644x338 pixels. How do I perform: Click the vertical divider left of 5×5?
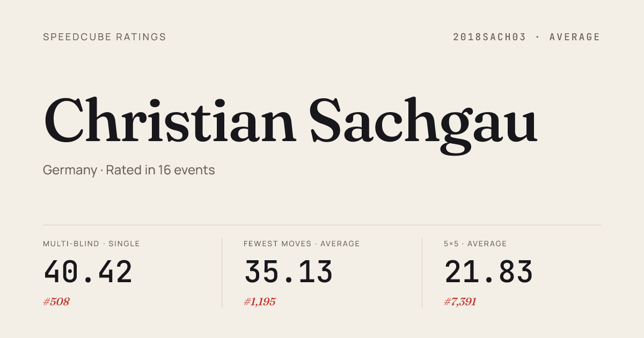[422, 273]
